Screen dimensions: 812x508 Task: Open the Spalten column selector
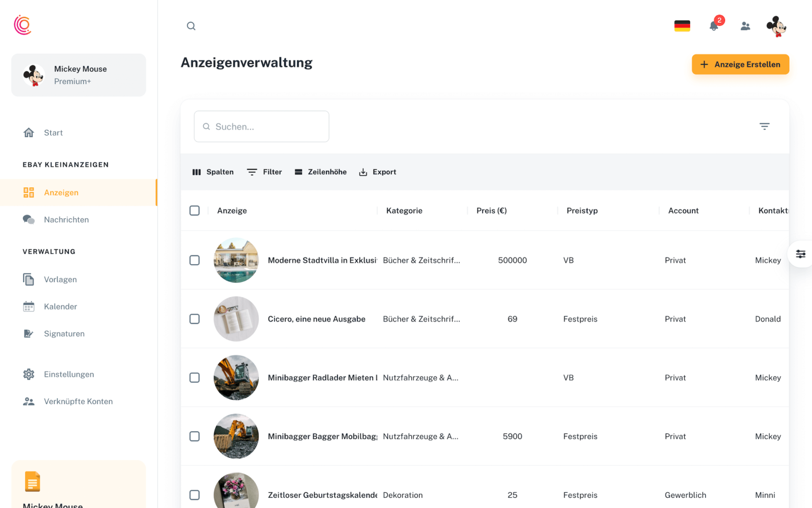coord(213,172)
